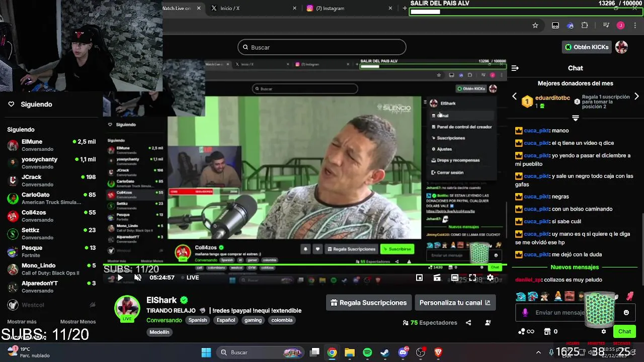Click the follow user icon beside share

click(488, 323)
